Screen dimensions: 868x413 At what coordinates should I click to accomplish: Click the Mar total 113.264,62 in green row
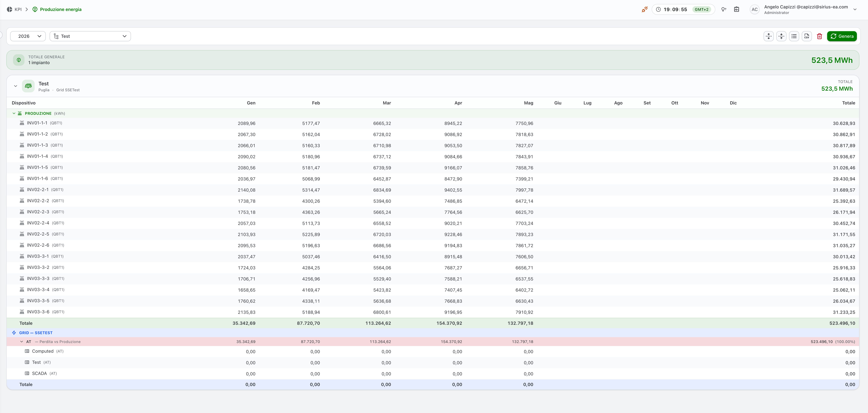(x=378, y=323)
